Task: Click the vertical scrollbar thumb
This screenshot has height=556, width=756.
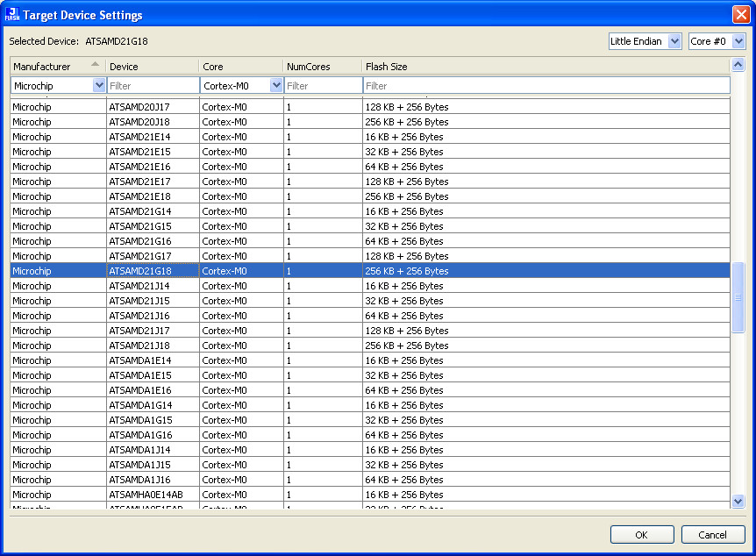Action: pos(738,297)
